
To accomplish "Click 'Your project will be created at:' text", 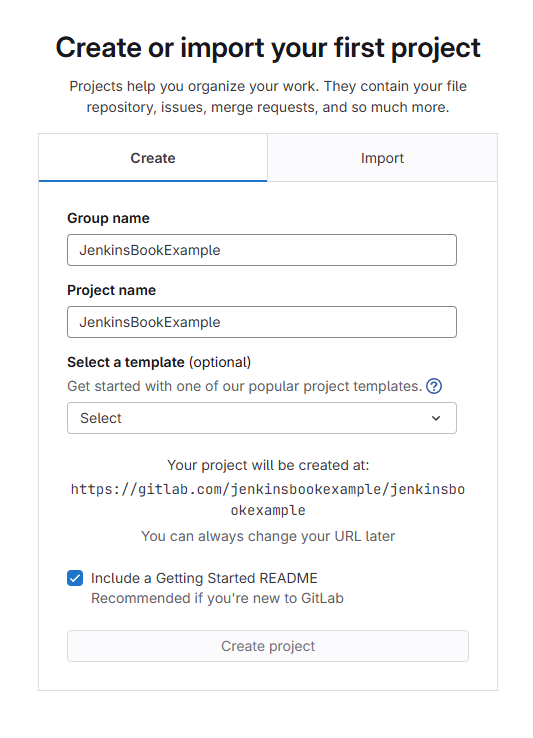I will pyautogui.click(x=268, y=465).
